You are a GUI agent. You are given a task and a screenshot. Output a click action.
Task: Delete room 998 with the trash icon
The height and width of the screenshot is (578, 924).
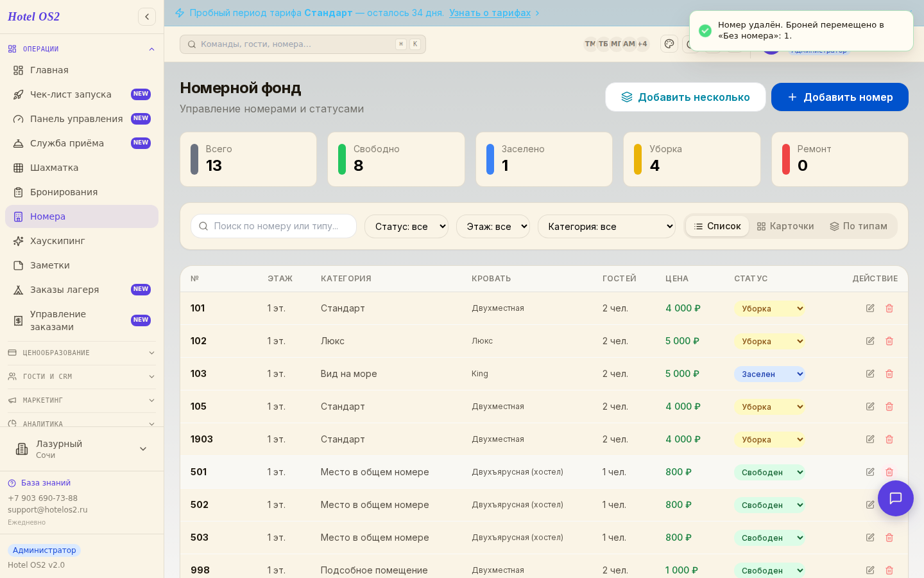(889, 570)
